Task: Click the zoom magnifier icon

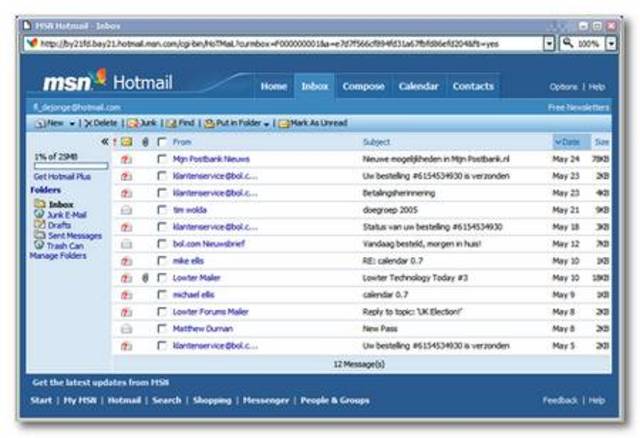Action: [x=568, y=42]
